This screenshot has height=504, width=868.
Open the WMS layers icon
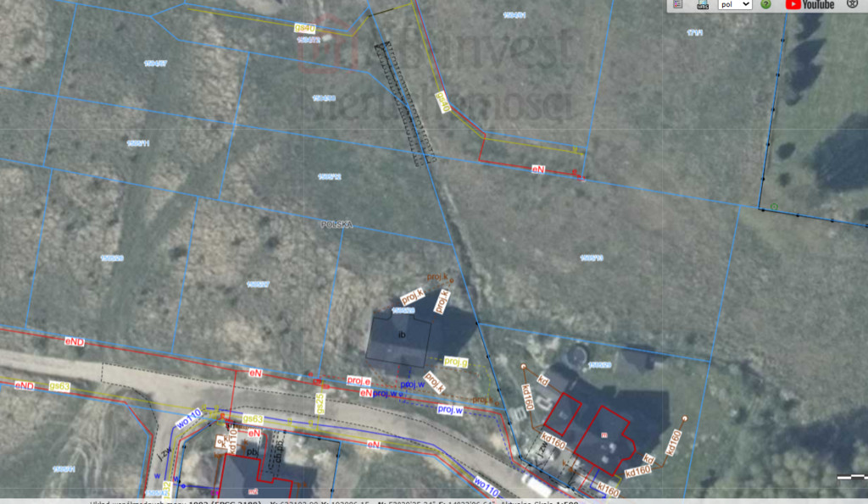(703, 4)
